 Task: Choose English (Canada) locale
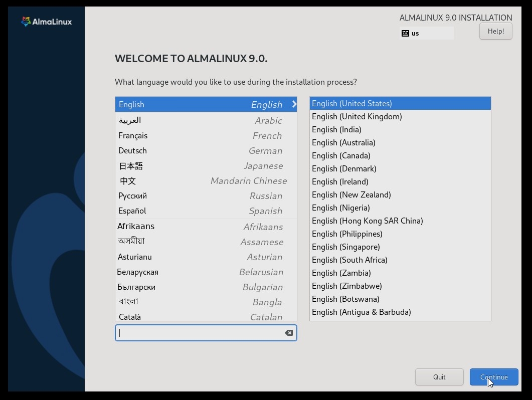pos(400,156)
